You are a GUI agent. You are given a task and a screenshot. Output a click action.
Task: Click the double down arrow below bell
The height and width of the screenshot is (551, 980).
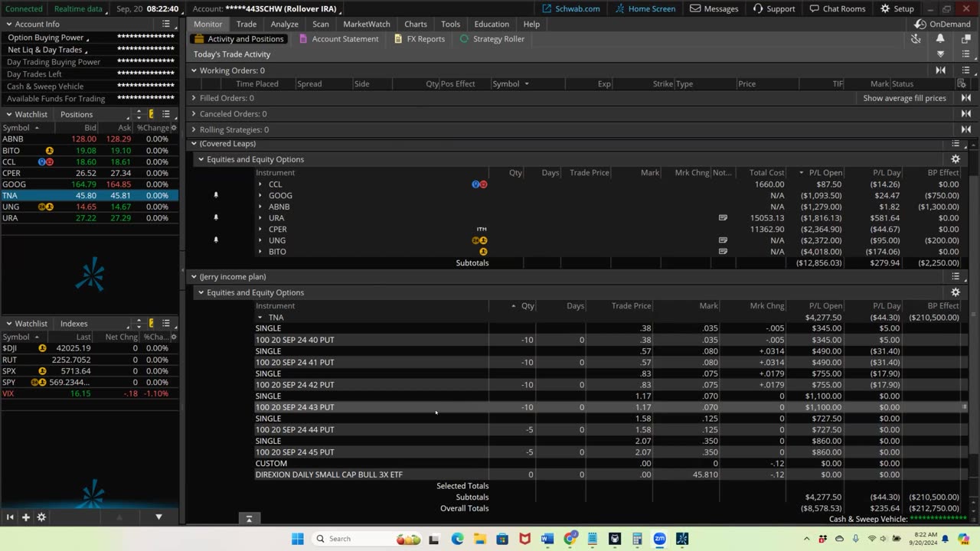(941, 54)
